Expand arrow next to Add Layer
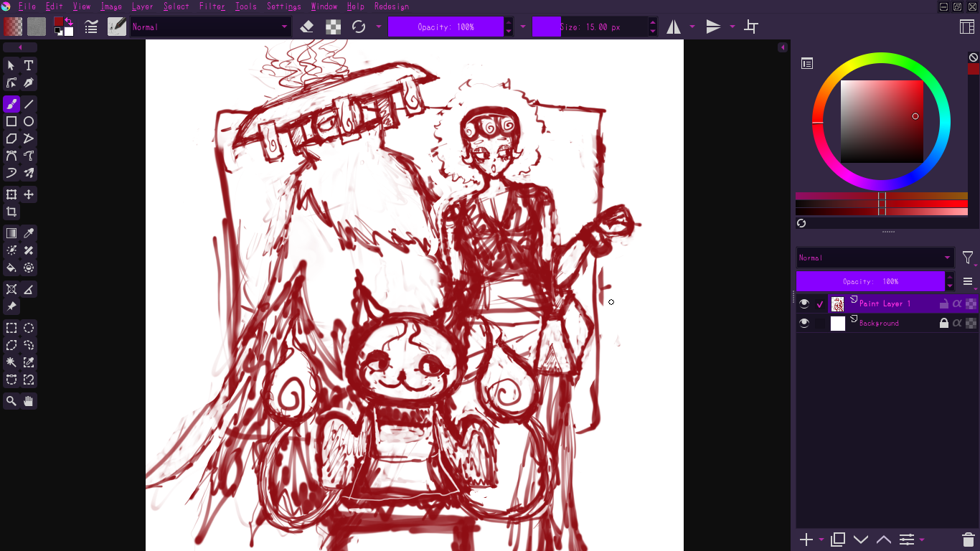 click(x=821, y=540)
